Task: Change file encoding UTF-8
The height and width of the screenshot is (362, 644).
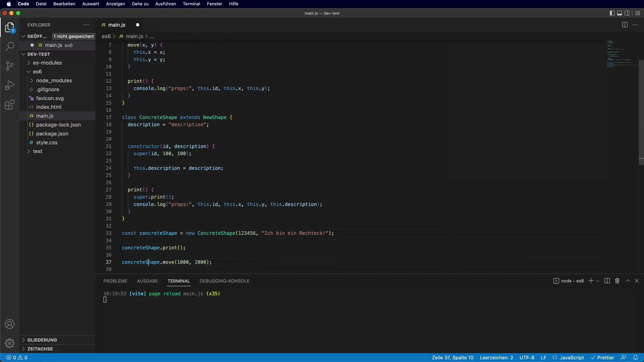Action: 527,358
